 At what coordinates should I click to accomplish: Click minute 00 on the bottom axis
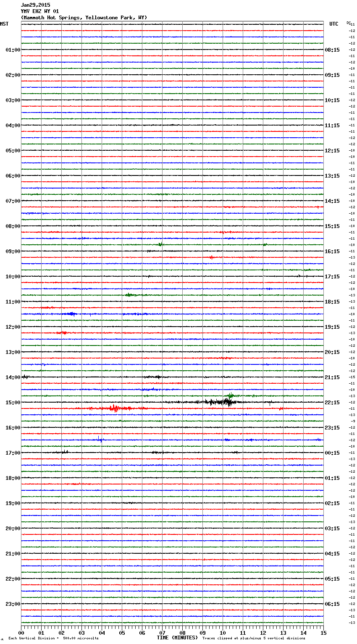point(21,633)
